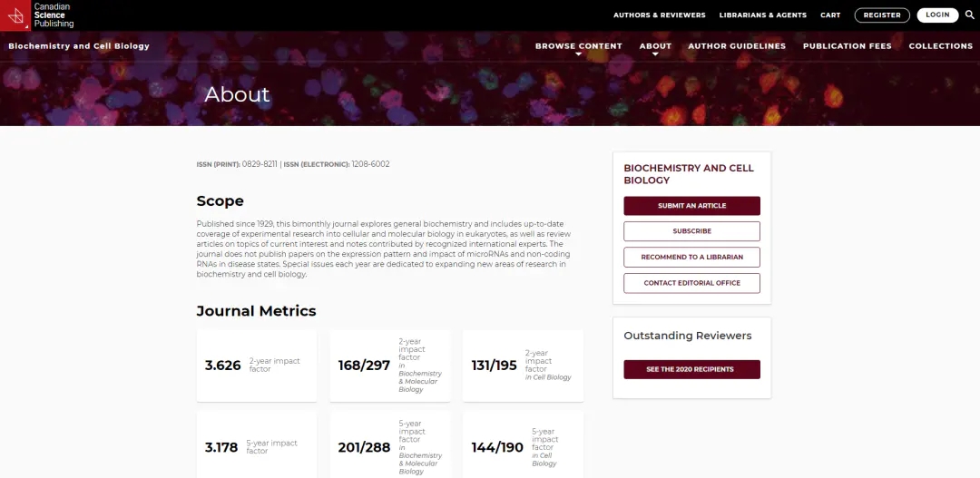Click Biochemistry and Cell Biology journal title
The height and width of the screenshot is (478, 980).
point(79,46)
